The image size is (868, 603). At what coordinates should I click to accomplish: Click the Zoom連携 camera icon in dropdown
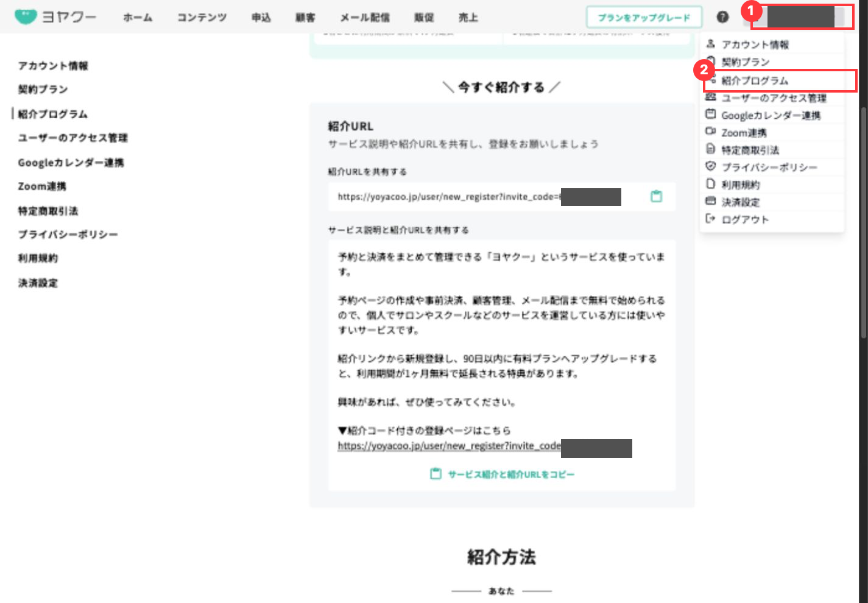710,132
